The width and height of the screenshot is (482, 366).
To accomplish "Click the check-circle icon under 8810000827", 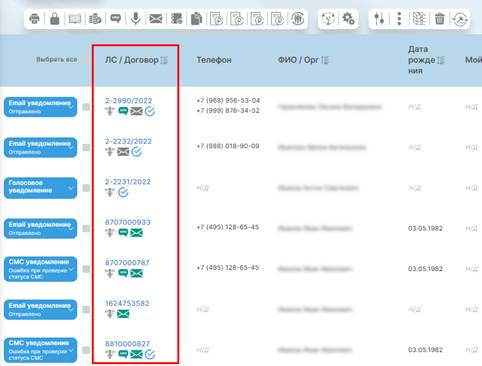I will (150, 354).
